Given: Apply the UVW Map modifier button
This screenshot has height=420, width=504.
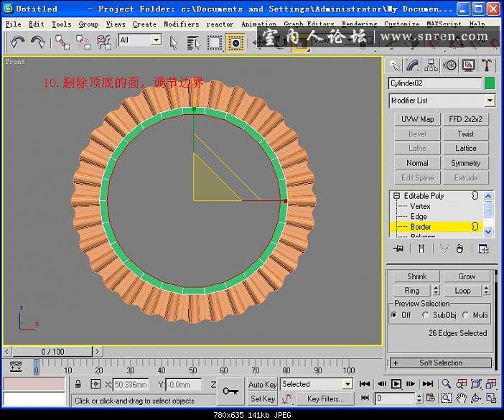Looking at the screenshot, I should pyautogui.click(x=417, y=119).
